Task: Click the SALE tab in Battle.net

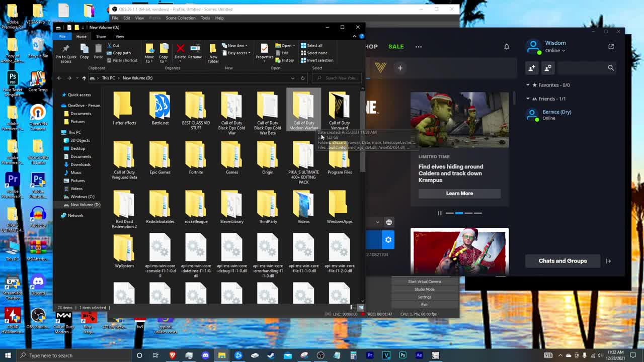Action: tap(396, 46)
